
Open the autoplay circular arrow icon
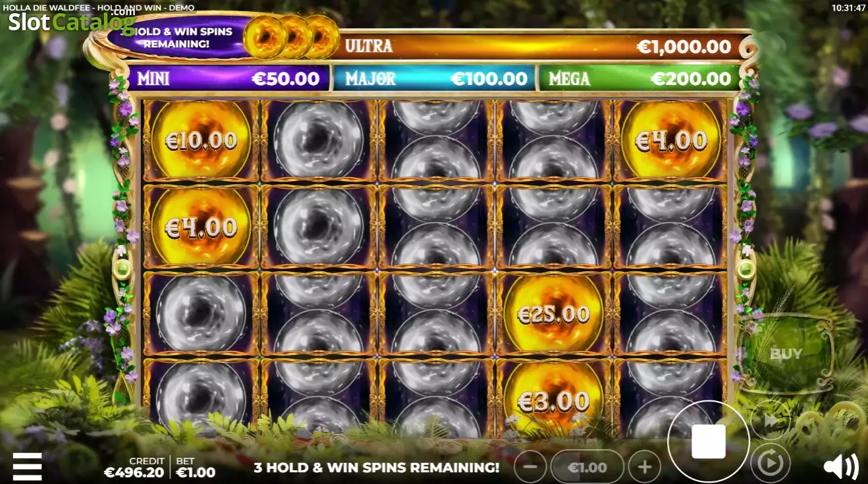pyautogui.click(x=770, y=464)
